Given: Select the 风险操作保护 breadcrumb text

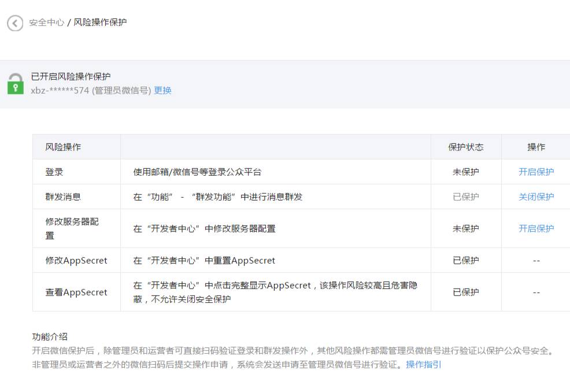Looking at the screenshot, I should click(x=100, y=23).
